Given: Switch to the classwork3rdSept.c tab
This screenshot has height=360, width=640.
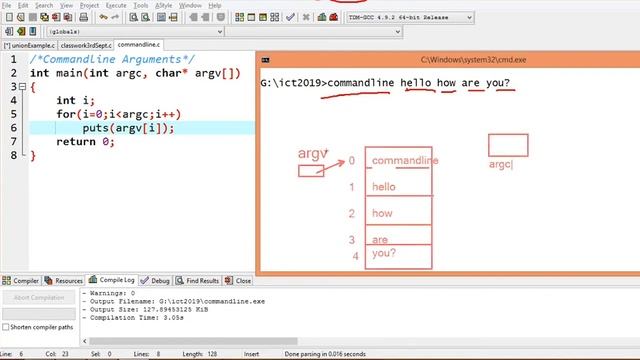Looking at the screenshot, I should [86, 45].
